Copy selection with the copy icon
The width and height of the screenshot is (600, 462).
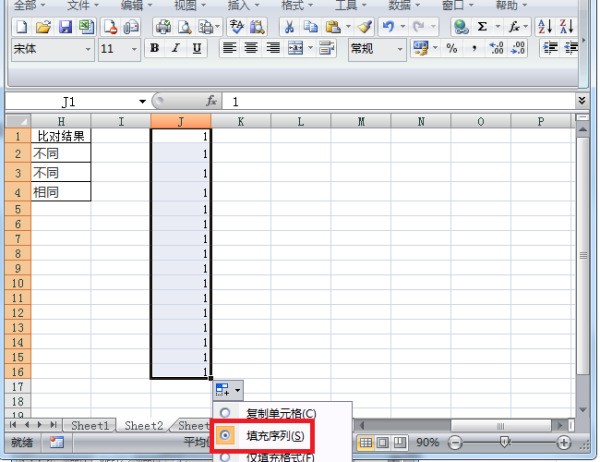pos(310,27)
